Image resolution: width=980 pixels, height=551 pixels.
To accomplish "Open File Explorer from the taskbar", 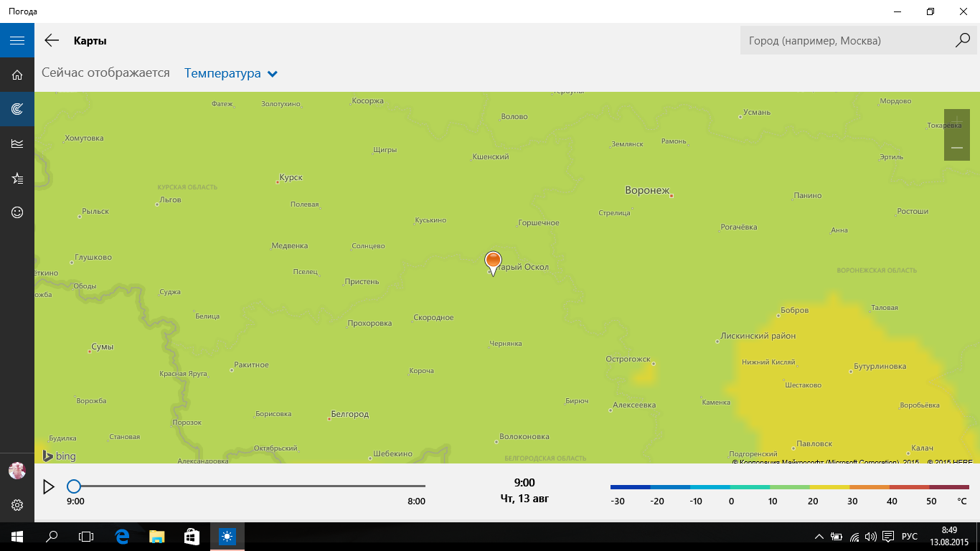I will pyautogui.click(x=157, y=537).
